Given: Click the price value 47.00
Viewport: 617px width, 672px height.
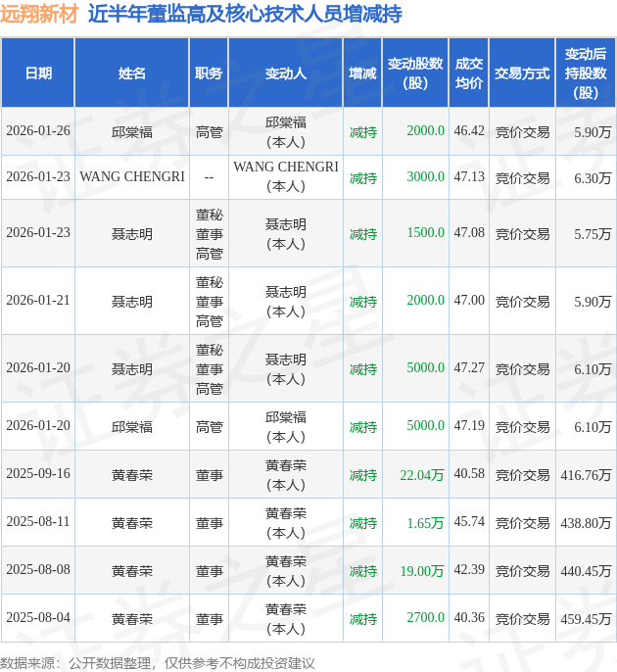Looking at the screenshot, I should click(x=469, y=301).
